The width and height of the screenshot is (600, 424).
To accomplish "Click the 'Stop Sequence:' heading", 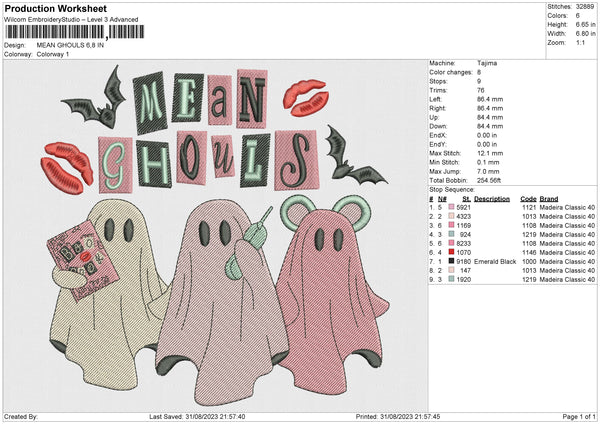I will 452,190.
